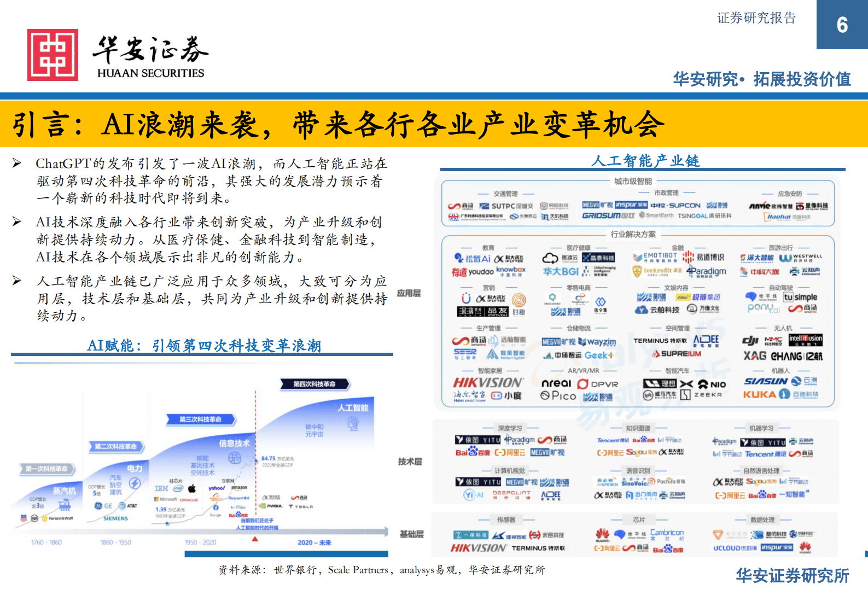
Task: Click the 第一次科技革命 banner label
Action: [x=47, y=469]
